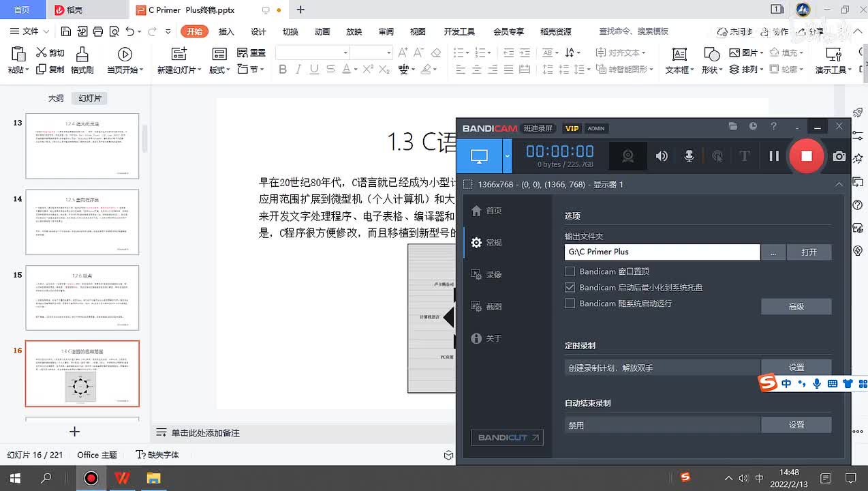This screenshot has height=491, width=868.
Task: Click the 打开 button for output folder
Action: click(809, 252)
